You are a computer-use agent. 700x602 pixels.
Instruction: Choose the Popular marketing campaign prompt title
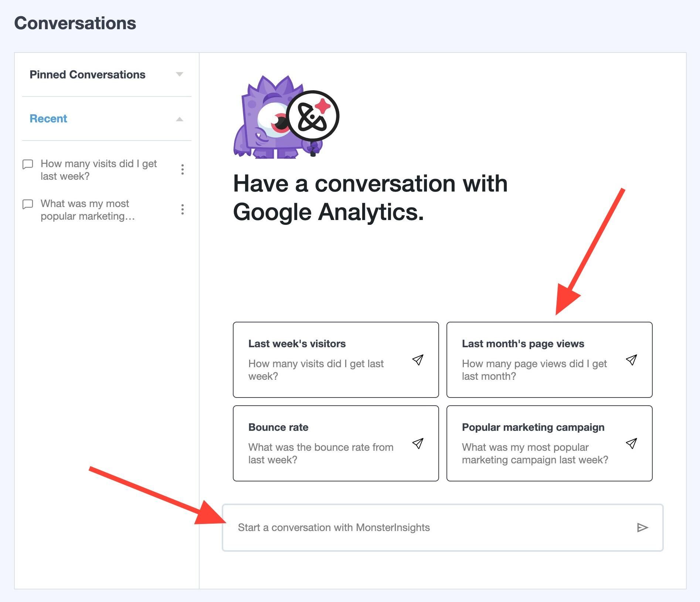[533, 427]
